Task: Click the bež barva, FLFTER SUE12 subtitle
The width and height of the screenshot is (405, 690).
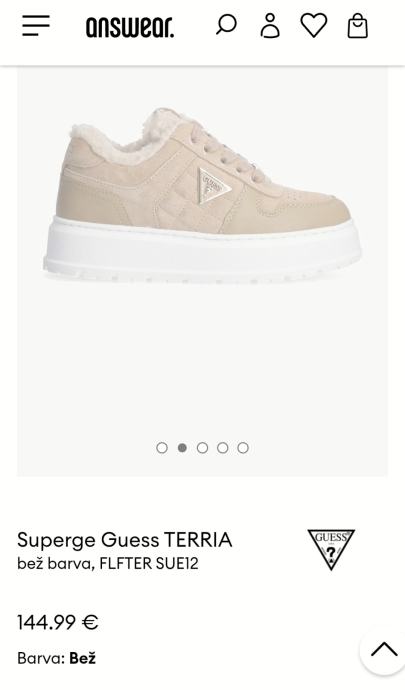Action: 108,563
